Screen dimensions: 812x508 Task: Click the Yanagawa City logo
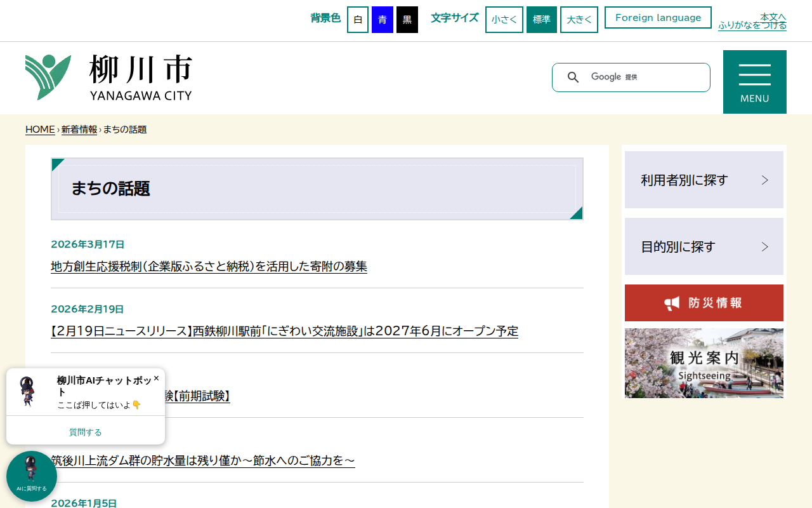tap(108, 76)
